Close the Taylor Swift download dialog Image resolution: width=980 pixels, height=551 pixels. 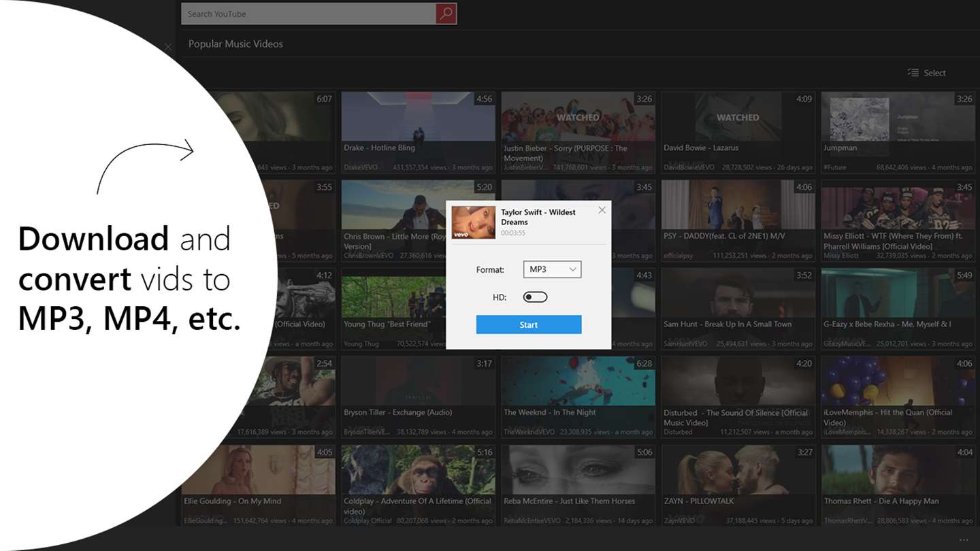pos(602,210)
